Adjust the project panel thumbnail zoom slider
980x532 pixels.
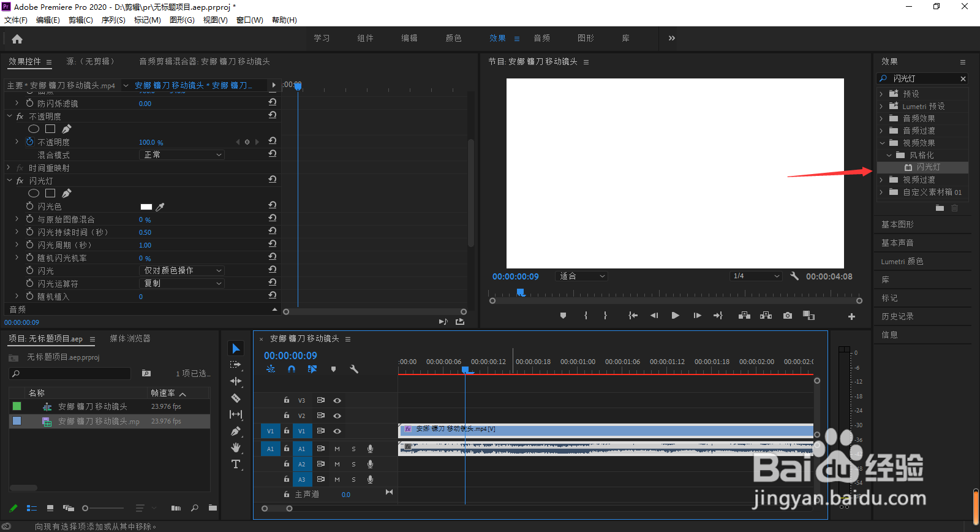pos(103,508)
